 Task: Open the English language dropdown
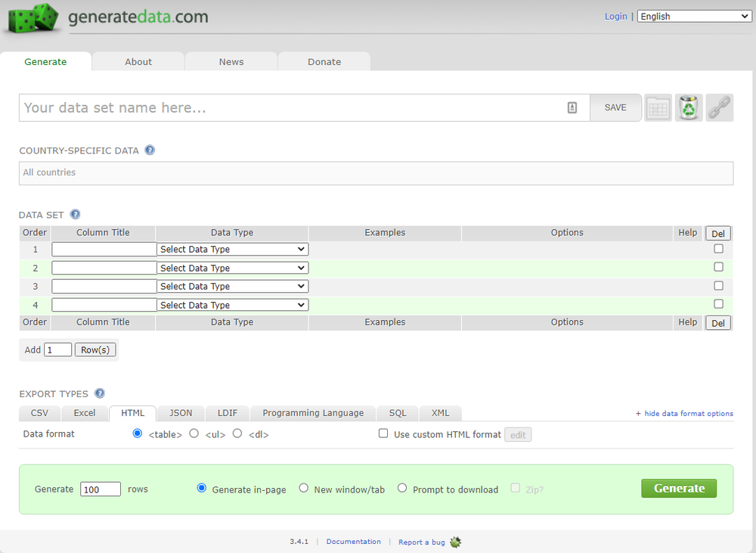point(693,15)
